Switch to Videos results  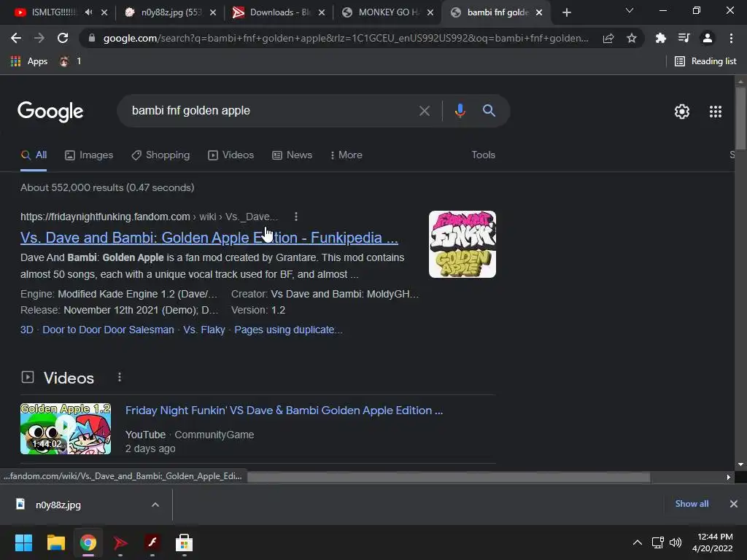[x=231, y=155]
